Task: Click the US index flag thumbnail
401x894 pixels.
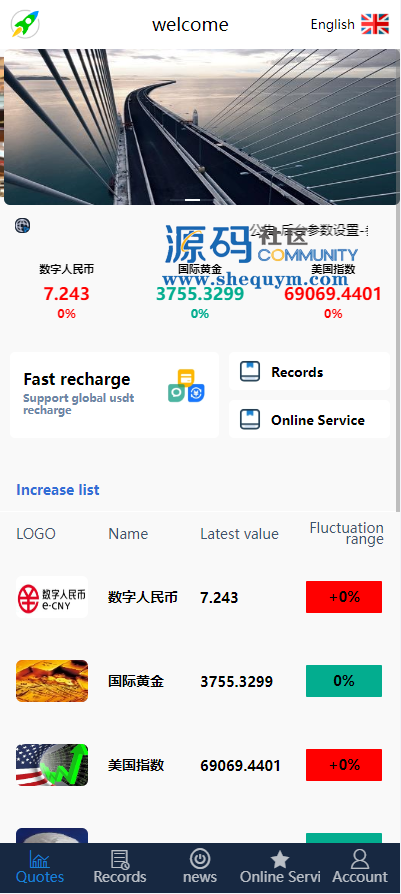Action: (52, 765)
